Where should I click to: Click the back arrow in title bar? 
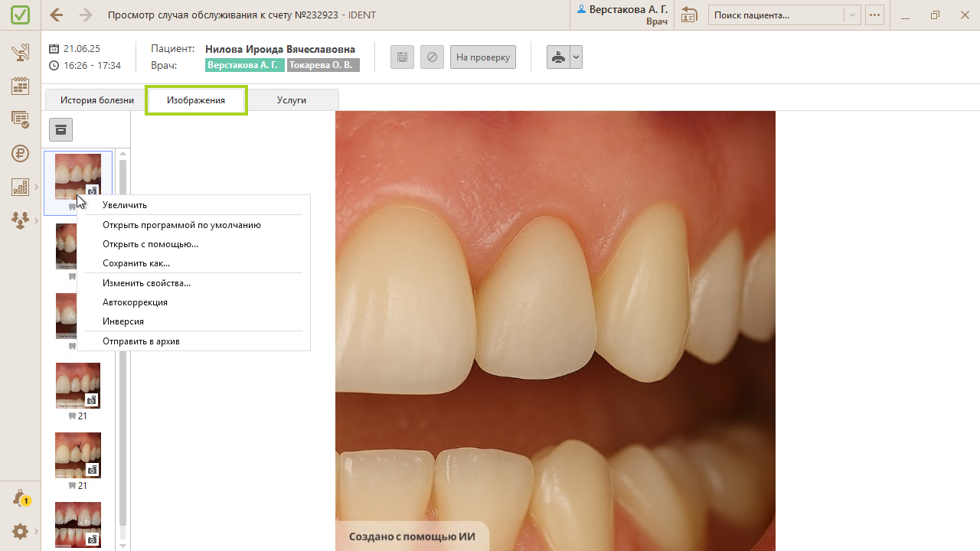click(x=56, y=15)
